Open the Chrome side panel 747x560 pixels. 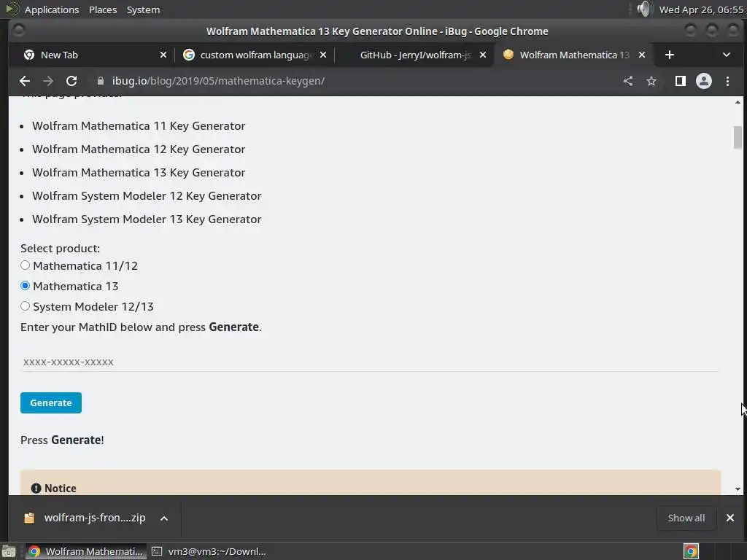pos(681,81)
